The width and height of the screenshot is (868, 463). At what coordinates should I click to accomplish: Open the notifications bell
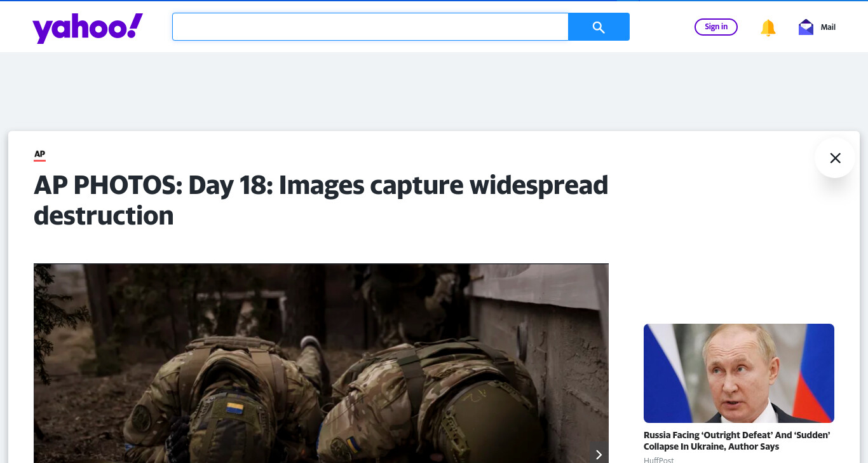click(x=768, y=27)
